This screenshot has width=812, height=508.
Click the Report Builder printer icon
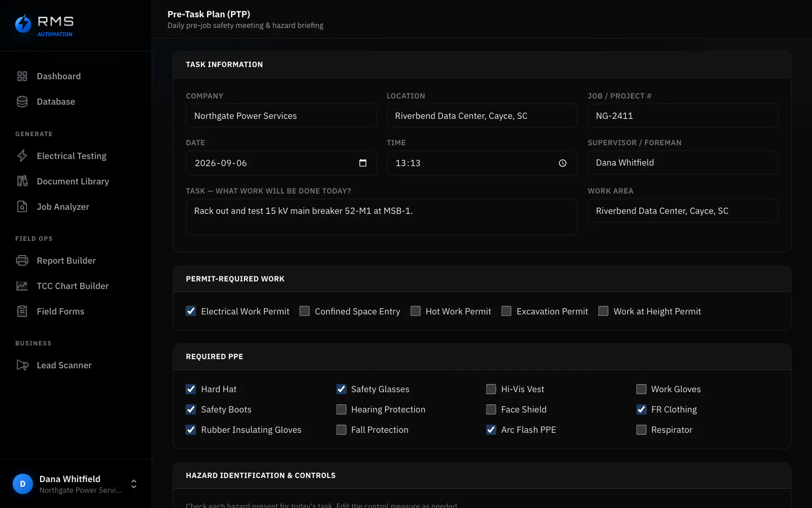click(22, 261)
